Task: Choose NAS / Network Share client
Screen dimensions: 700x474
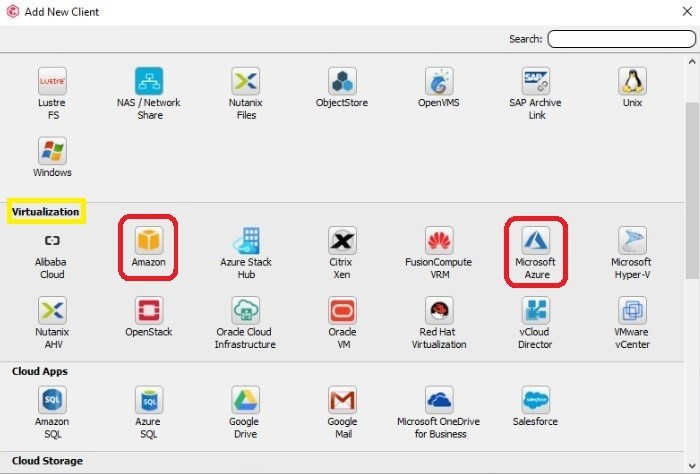Action: [x=149, y=81]
